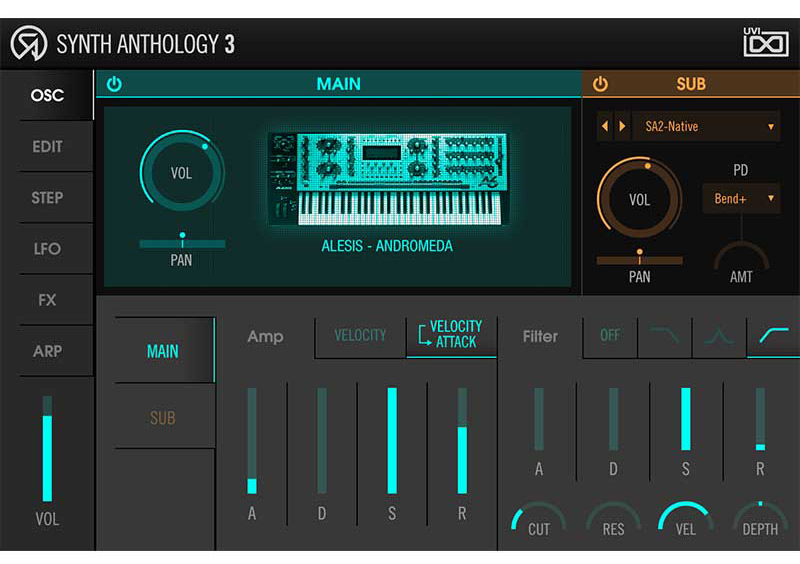Click the Synth Anthology logo icon
Image resolution: width=800 pixels, height=564 pixels.
coord(29,43)
